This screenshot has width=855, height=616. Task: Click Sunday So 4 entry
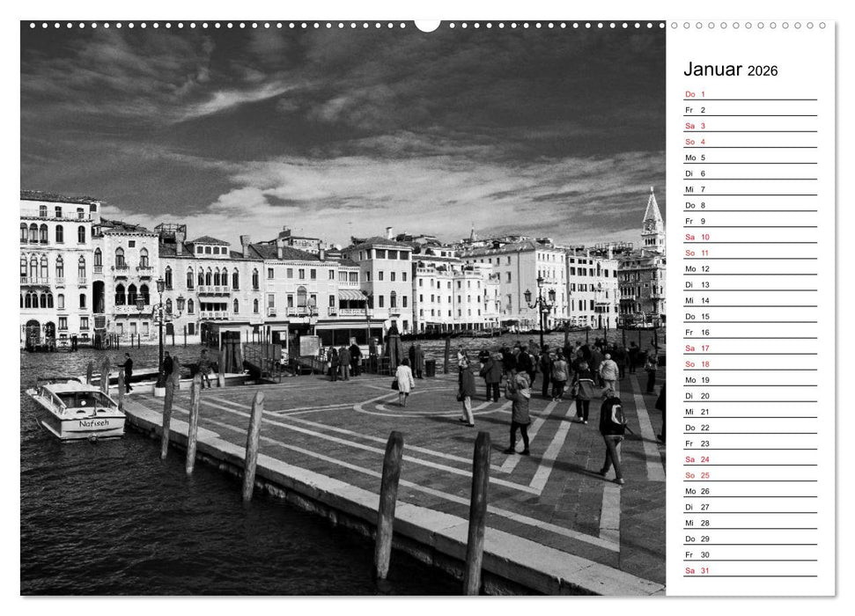696,143
